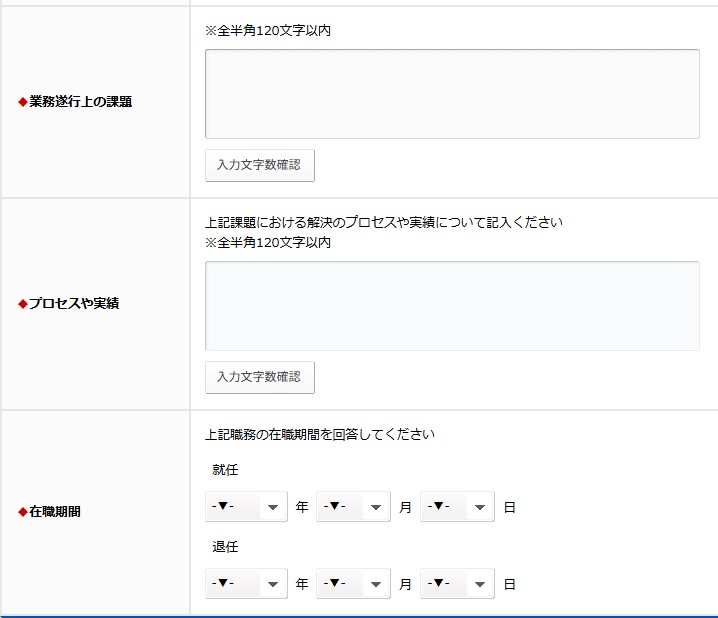This screenshot has height=618, width=718.
Task: Expand the 就任 day dropdown
Action: click(457, 507)
